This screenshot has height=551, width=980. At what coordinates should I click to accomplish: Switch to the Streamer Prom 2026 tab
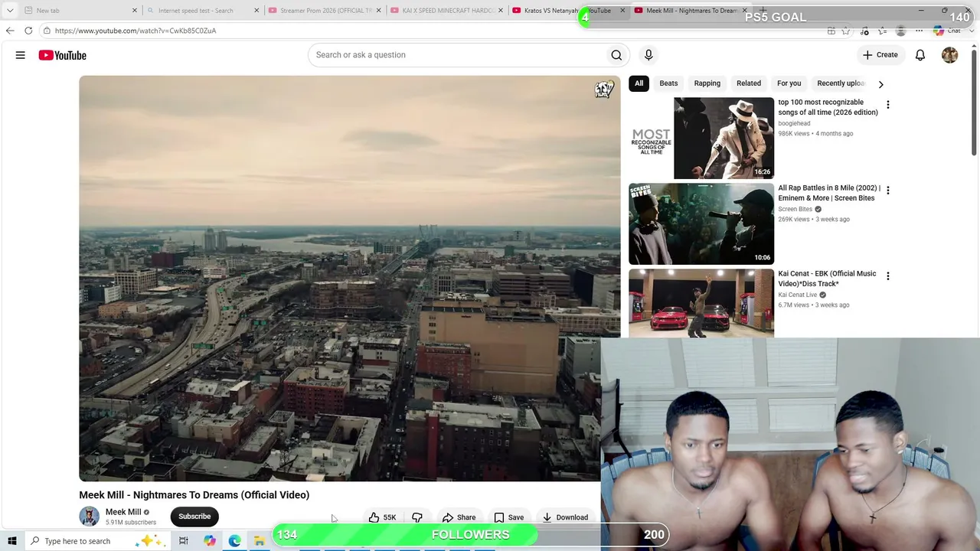(x=325, y=11)
